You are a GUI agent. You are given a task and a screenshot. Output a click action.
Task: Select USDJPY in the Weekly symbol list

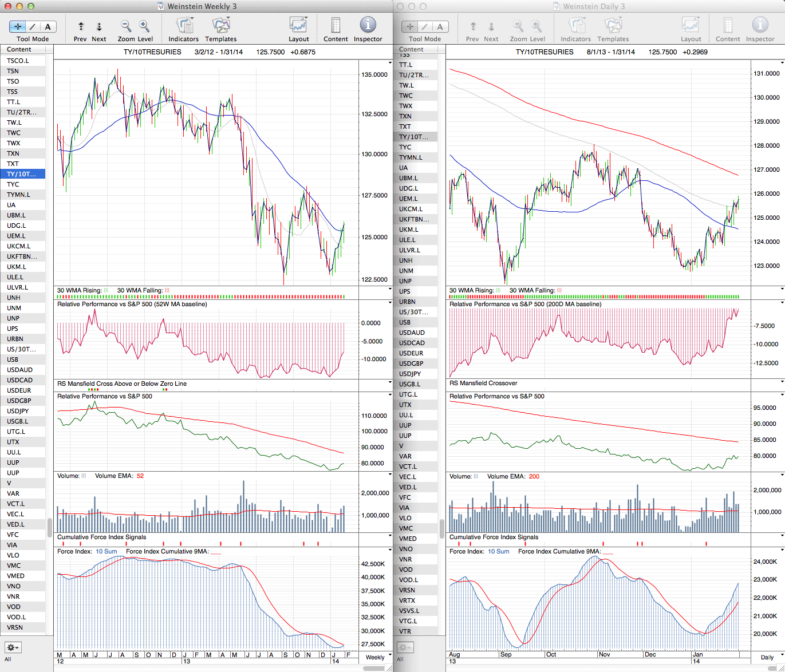[x=18, y=411]
